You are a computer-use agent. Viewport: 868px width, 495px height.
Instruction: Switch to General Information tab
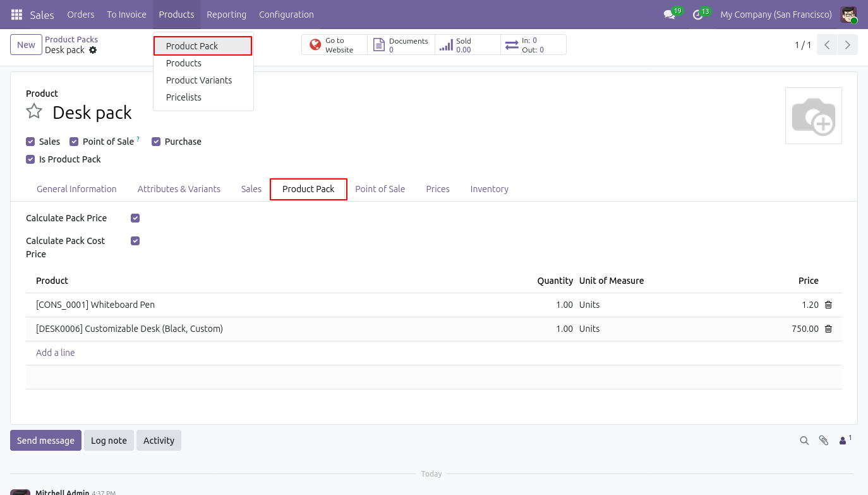[76, 189]
